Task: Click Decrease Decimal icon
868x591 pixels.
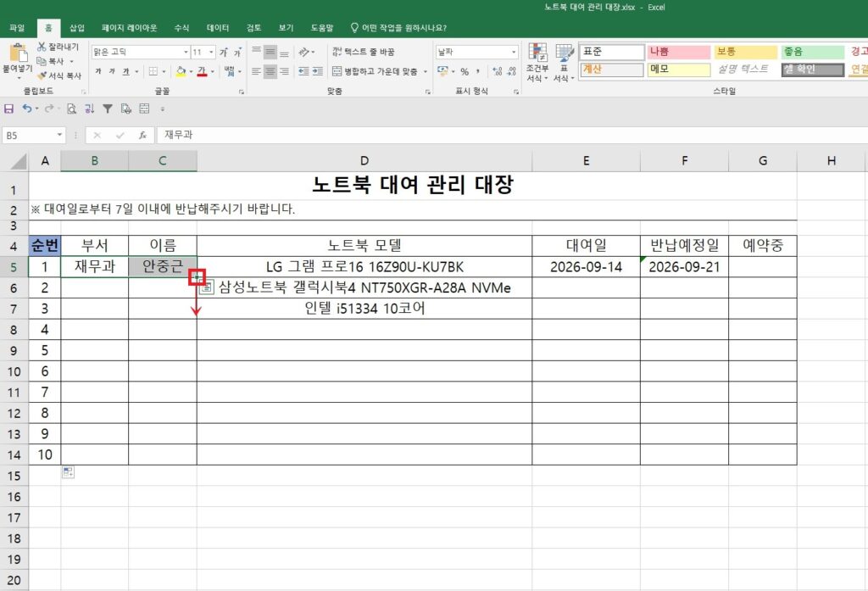Action: tap(511, 71)
